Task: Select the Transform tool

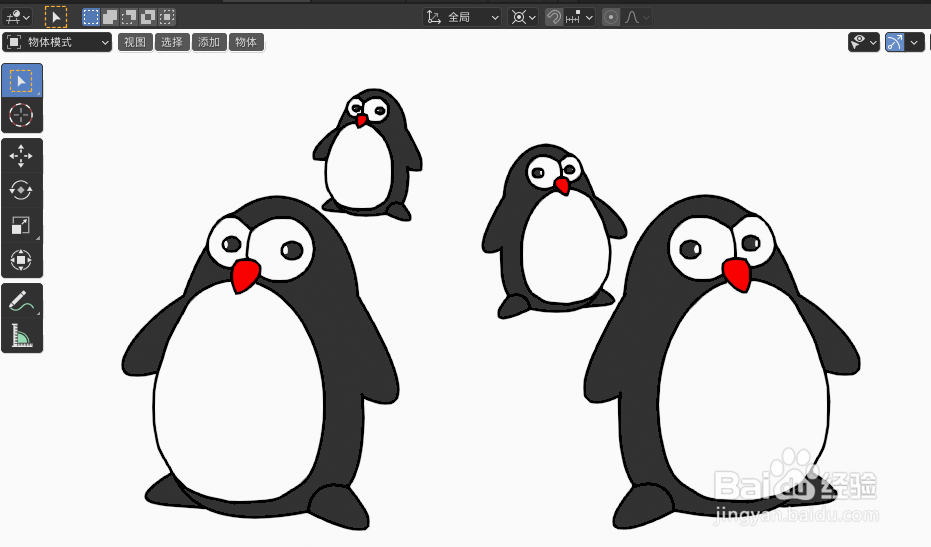Action: pos(21,260)
